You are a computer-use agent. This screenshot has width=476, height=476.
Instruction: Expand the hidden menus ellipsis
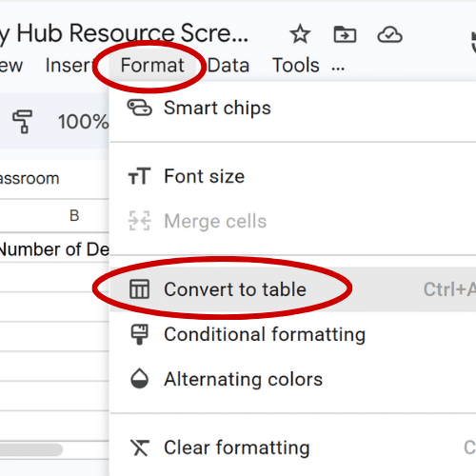(x=338, y=68)
